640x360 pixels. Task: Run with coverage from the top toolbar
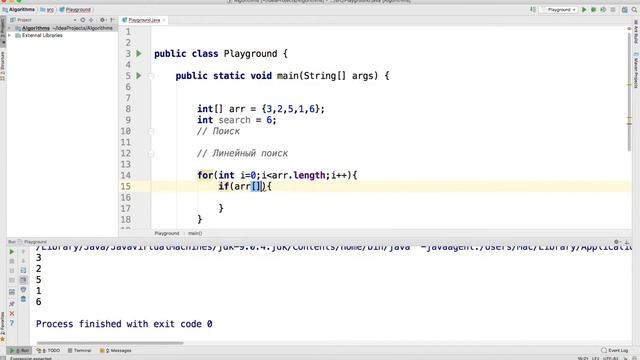tap(603, 9)
